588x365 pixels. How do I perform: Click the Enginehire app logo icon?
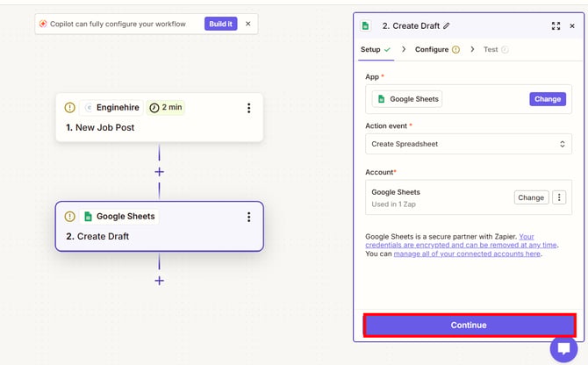click(89, 108)
